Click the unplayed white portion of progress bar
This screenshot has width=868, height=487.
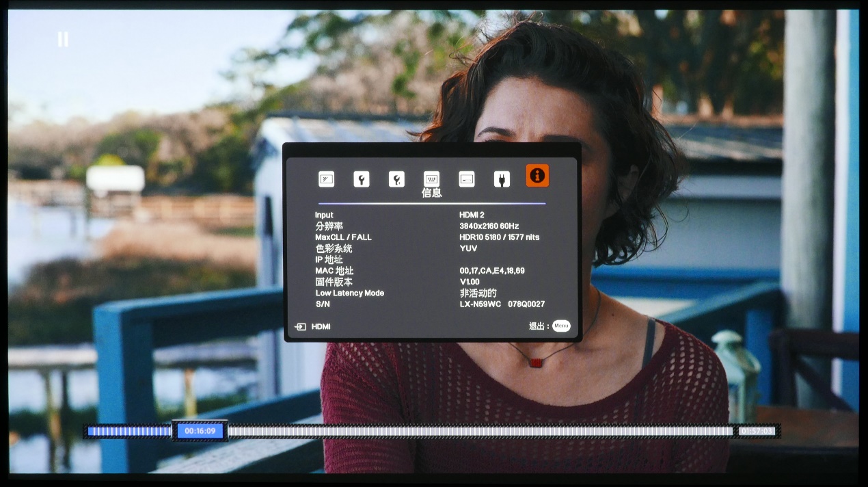coord(478,431)
